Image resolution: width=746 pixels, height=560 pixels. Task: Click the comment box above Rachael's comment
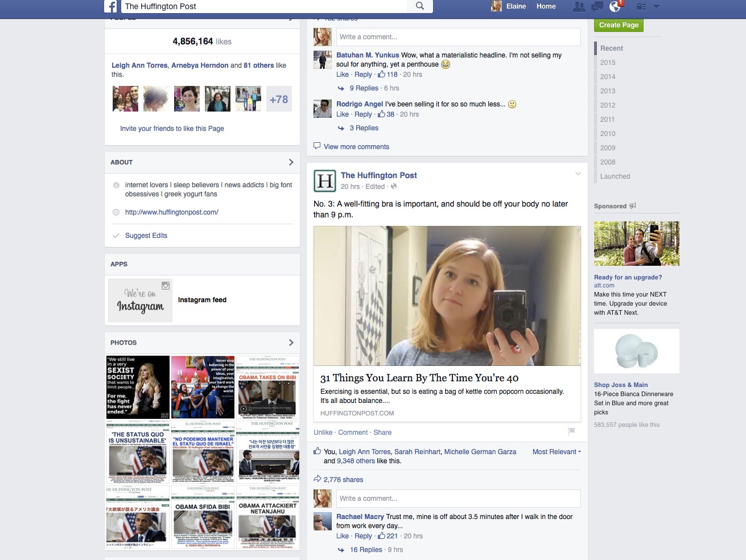pos(458,499)
